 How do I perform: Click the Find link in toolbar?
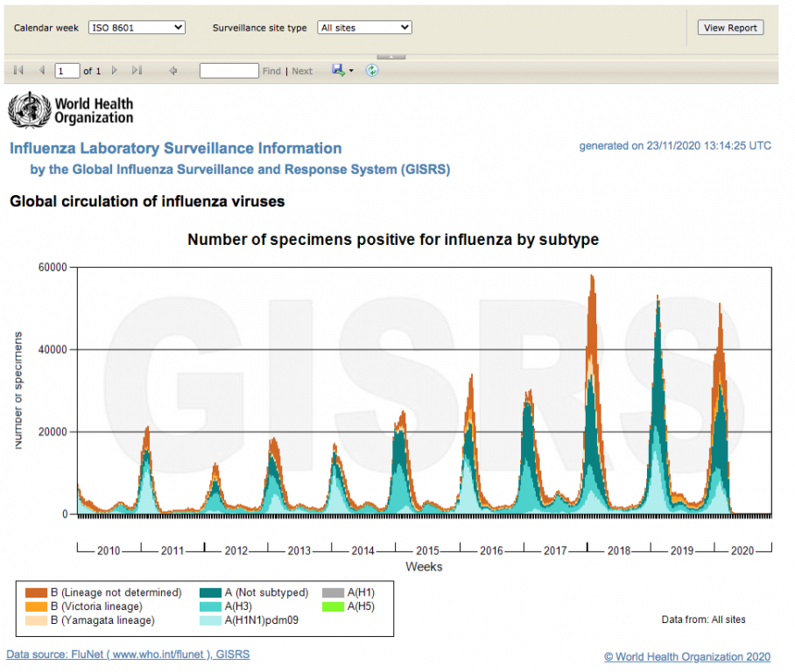pos(271,72)
